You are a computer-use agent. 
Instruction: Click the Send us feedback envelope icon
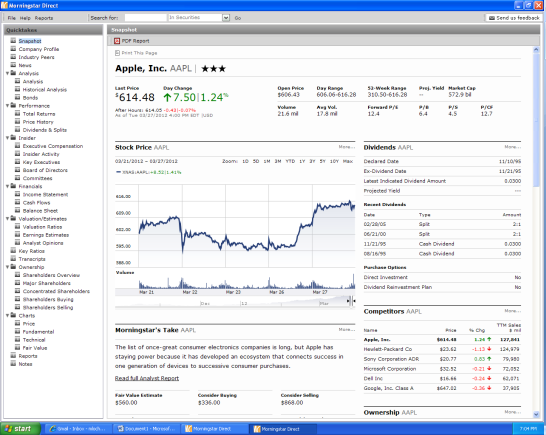[492, 18]
